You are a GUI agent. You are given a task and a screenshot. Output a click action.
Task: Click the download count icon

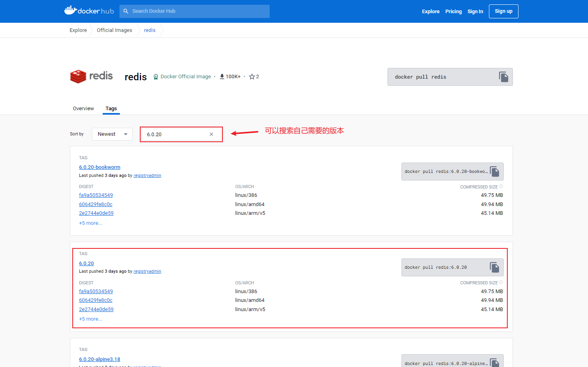[222, 77]
